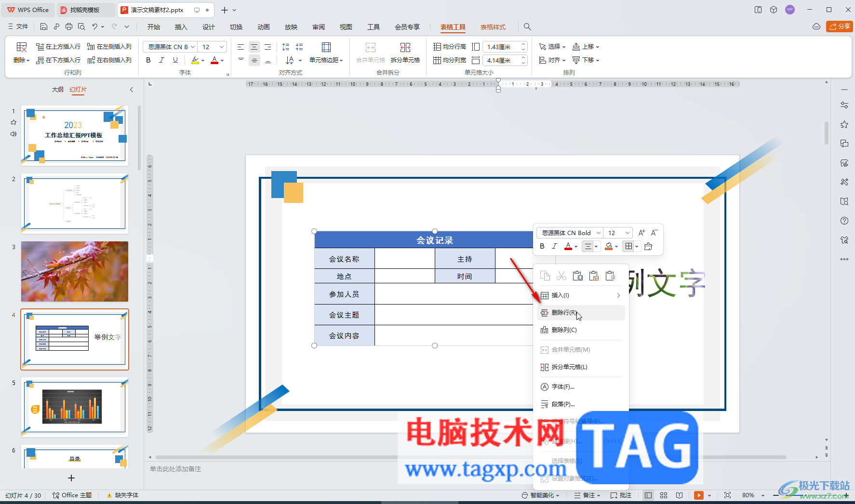Select align right in ribbon alignment group
The image size is (855, 504).
point(267,47)
